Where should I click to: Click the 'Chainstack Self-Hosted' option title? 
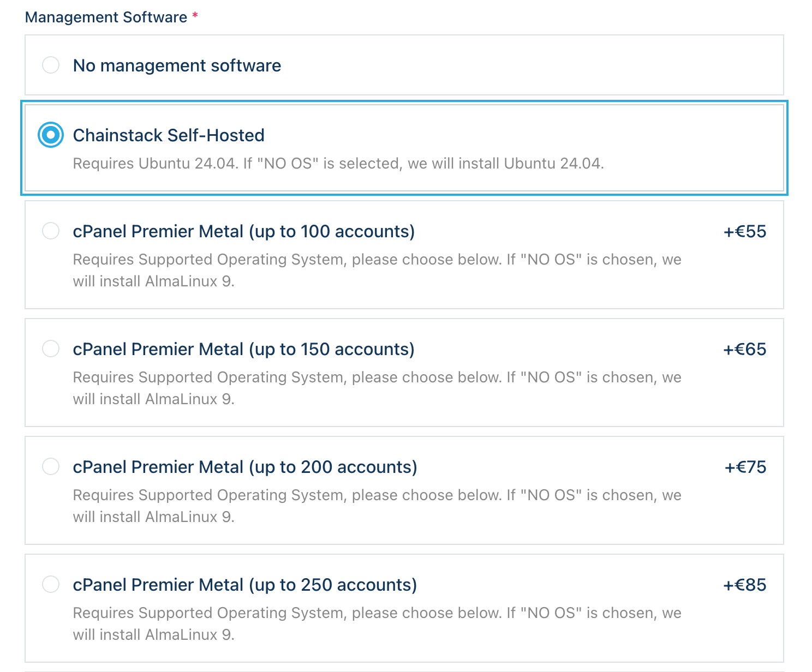pyautogui.click(x=169, y=135)
